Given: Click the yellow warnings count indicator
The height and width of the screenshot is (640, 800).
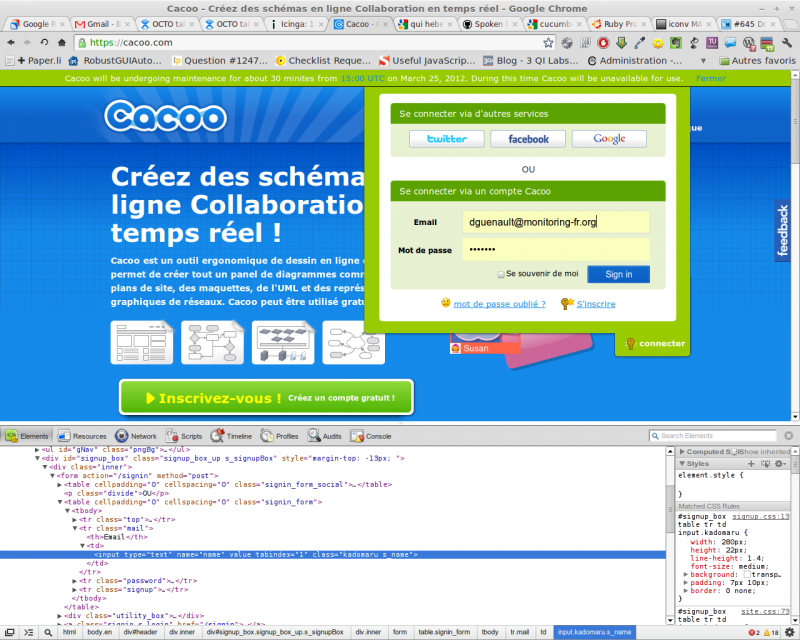Looking at the screenshot, I should click(771, 632).
